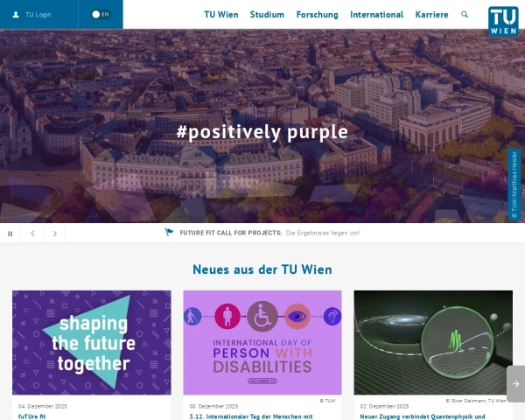The image size is (525, 420).
Task: Expand the Forschung navigation menu
Action: [317, 15]
